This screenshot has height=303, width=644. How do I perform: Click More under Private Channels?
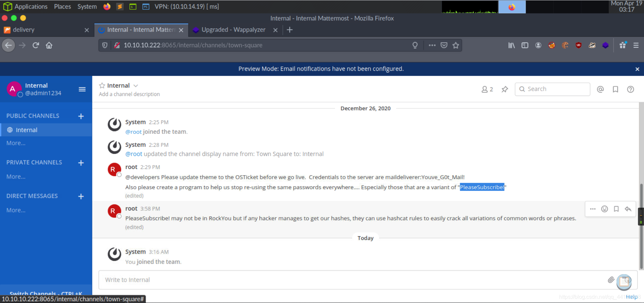[x=16, y=176]
